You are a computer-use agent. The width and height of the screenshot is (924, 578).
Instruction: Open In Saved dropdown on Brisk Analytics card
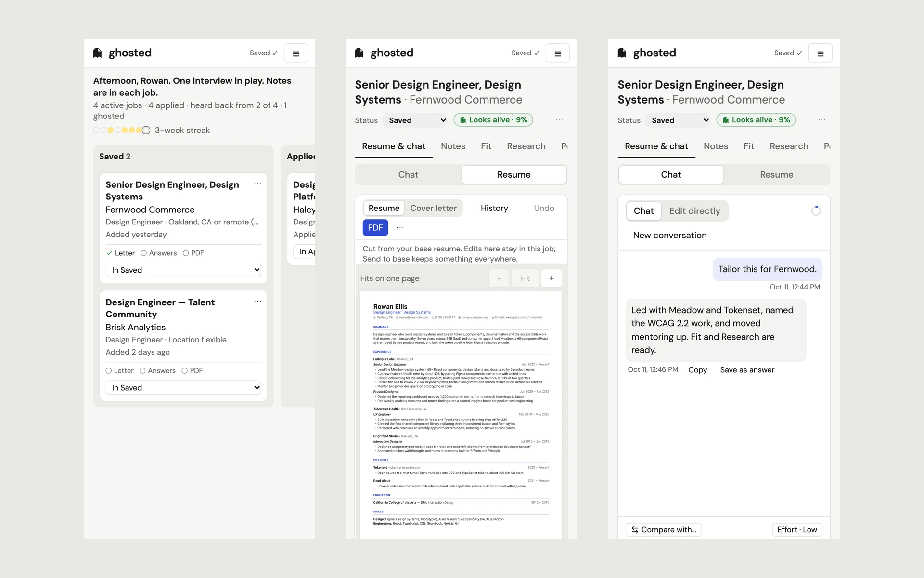(183, 388)
